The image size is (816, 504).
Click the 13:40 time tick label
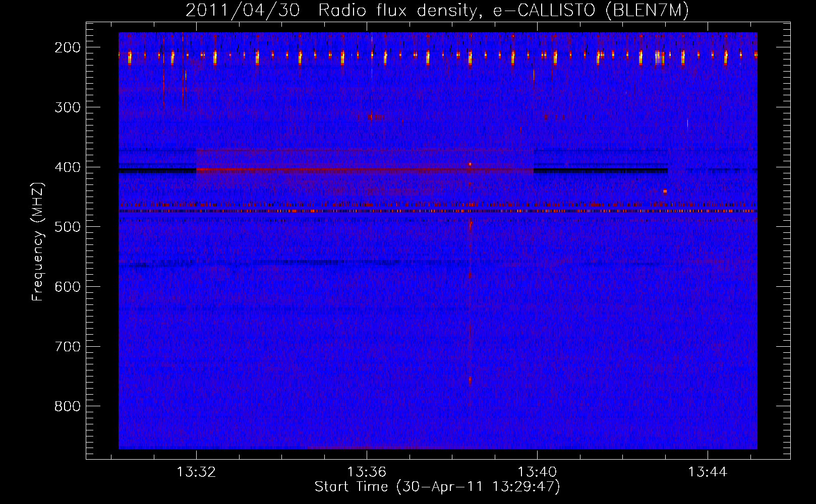pos(537,472)
